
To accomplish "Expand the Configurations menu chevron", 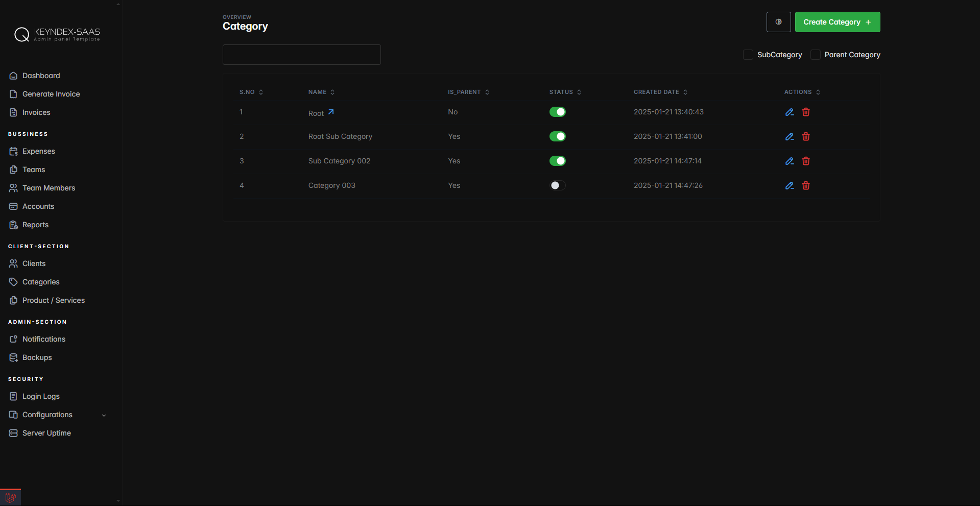I will (x=104, y=415).
